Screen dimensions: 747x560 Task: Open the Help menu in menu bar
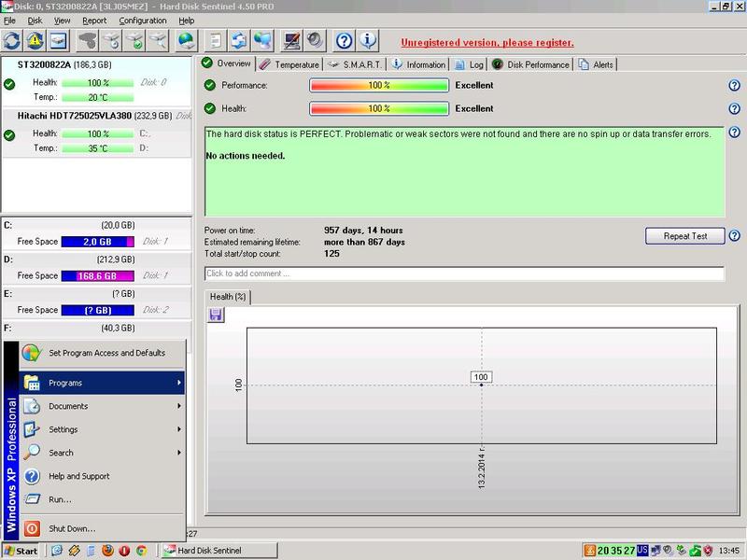point(187,21)
